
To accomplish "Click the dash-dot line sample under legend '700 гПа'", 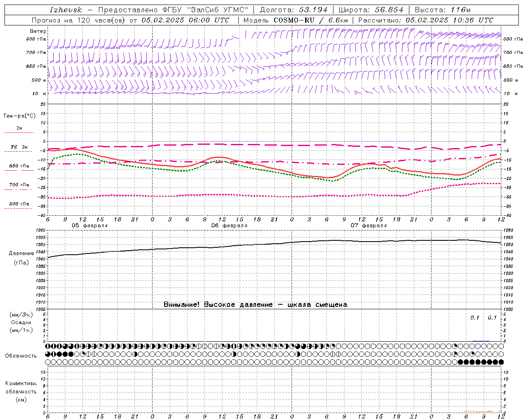I will (18, 189).
